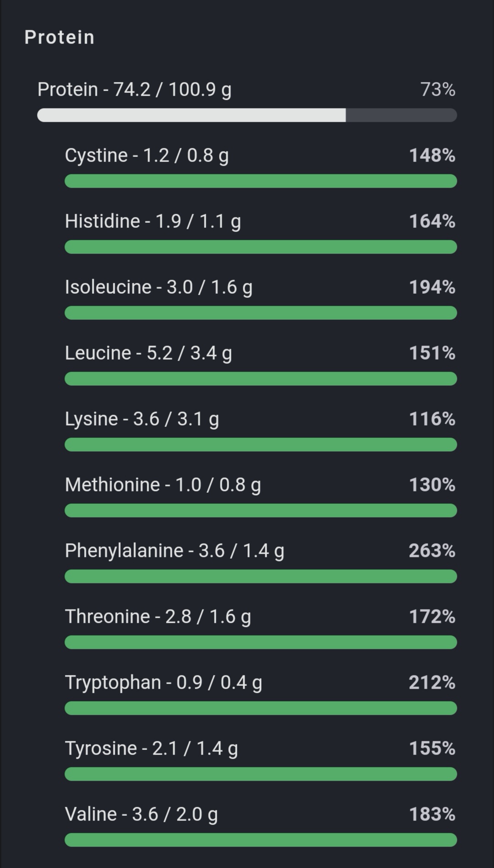Screen dimensions: 494x868
Task: Click the 212% Tryptophan percentage
Action: tap(432, 682)
